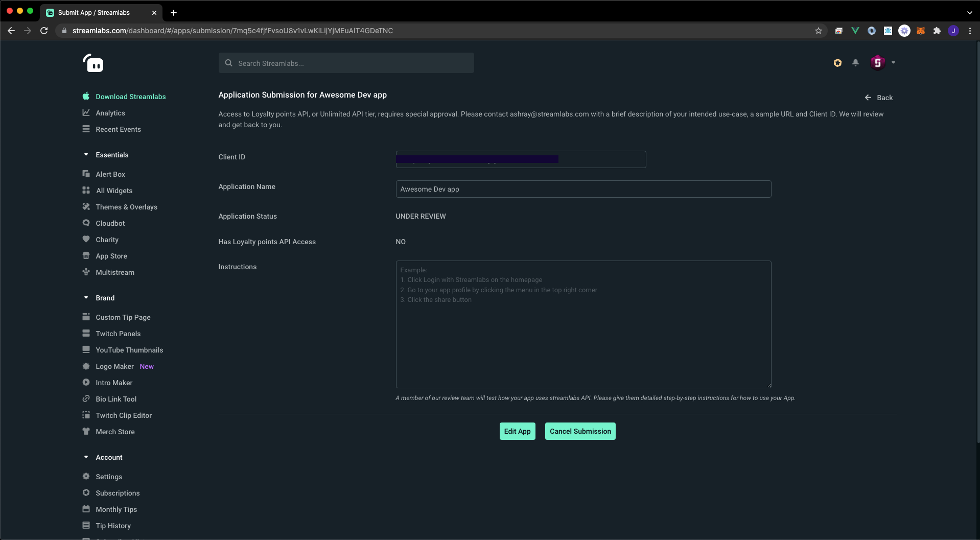
Task: Open the user avatar dropdown arrow
Action: click(893, 62)
